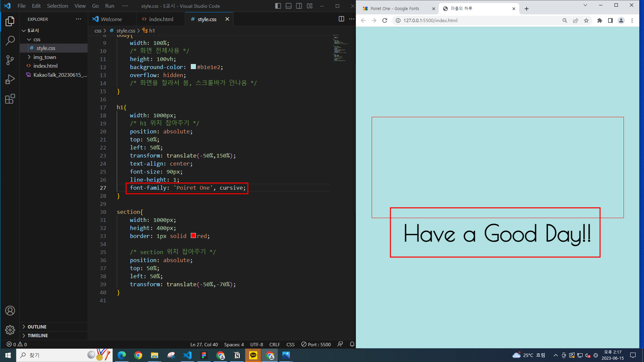The height and width of the screenshot is (362, 644).
Task: Click the Spaces: 4 indentation setting
Action: point(234,345)
